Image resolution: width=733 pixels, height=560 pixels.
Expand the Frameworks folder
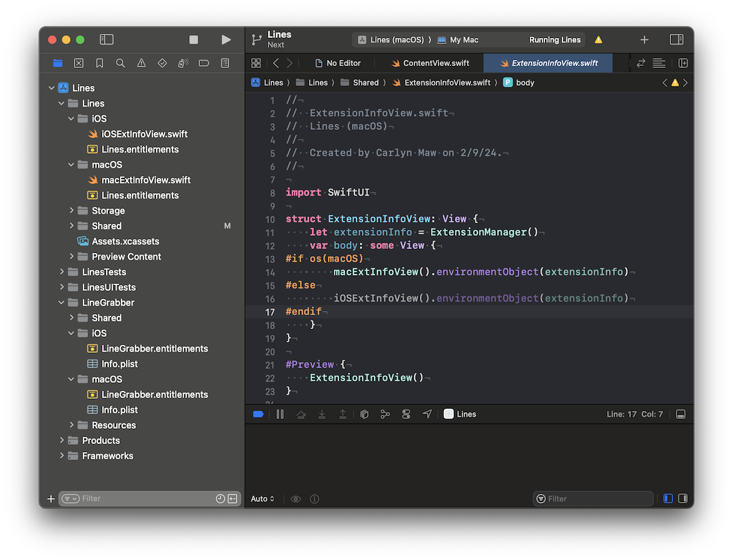pos(61,456)
